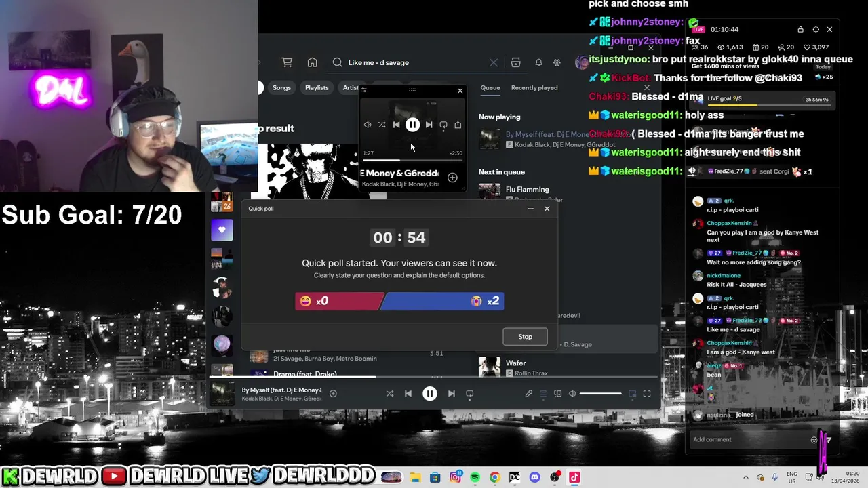Open the notifications bell
This screenshot has width=868, height=488.
click(x=538, y=62)
